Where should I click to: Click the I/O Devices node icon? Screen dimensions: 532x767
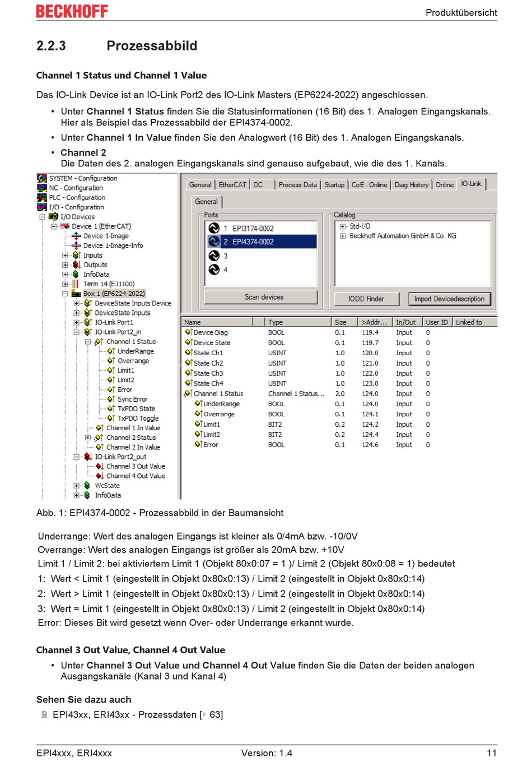(x=53, y=217)
